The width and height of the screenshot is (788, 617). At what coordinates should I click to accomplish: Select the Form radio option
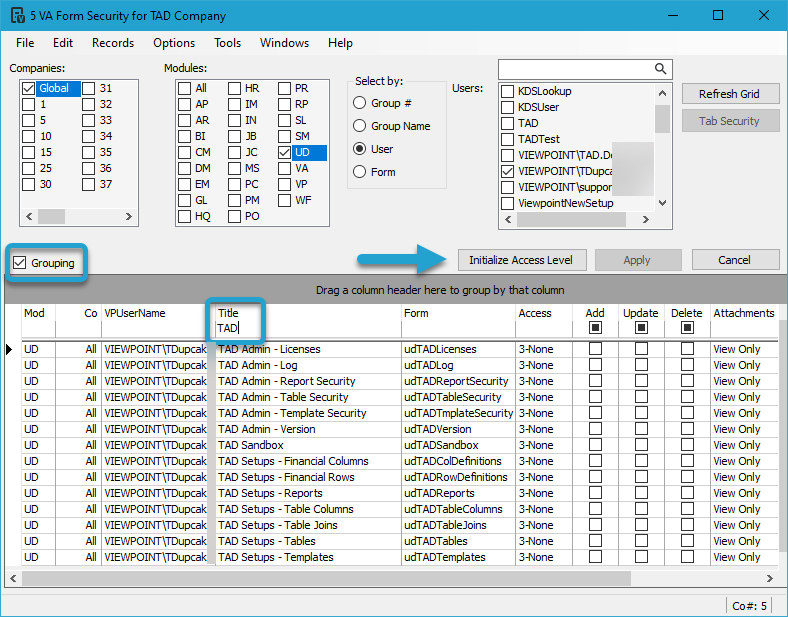pyautogui.click(x=359, y=172)
